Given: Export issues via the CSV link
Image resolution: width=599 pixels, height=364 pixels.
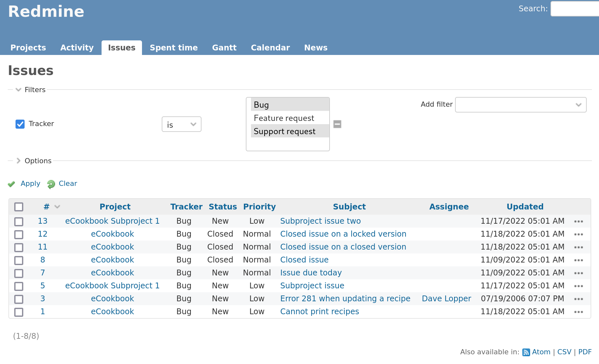Looking at the screenshot, I should (564, 352).
